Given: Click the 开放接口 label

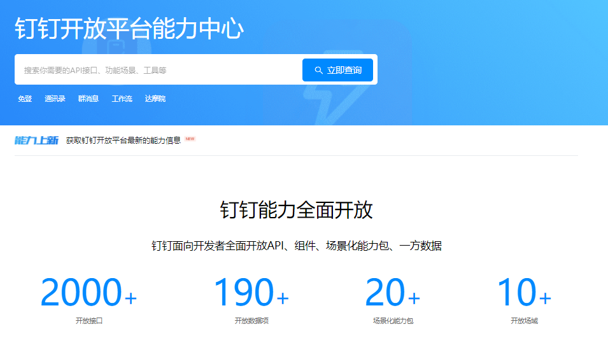Looking at the screenshot, I should [x=88, y=321].
